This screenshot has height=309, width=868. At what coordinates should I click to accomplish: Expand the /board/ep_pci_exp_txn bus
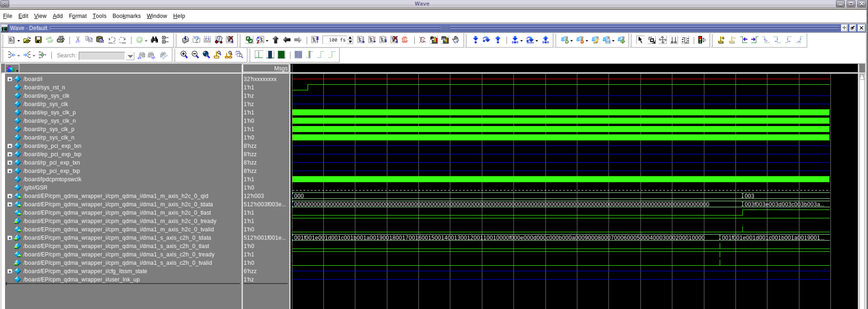pyautogui.click(x=10, y=146)
